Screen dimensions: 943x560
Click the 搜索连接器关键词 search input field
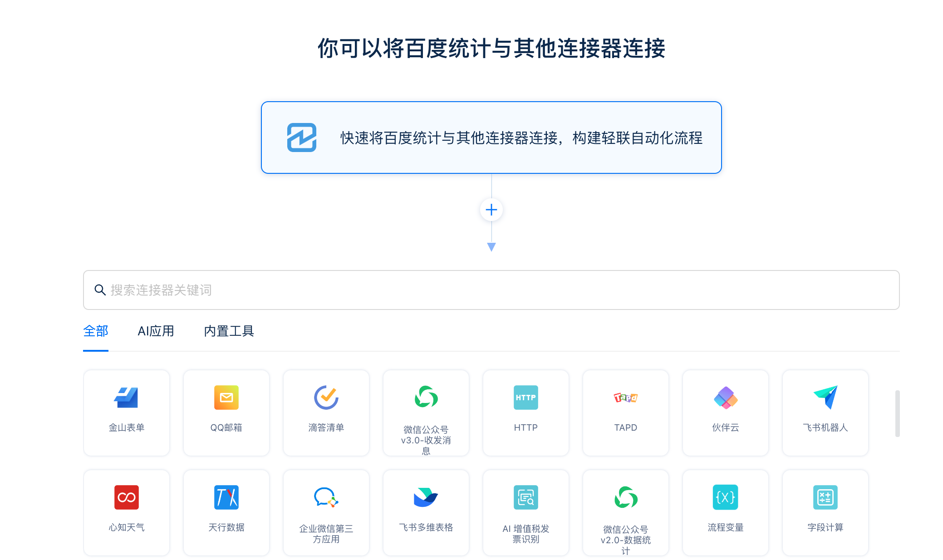[492, 290]
